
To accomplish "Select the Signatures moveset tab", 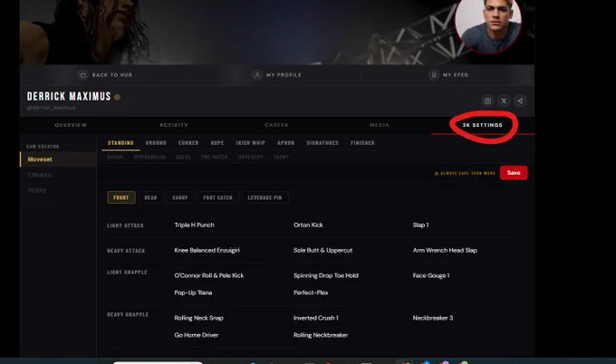I will point(322,143).
